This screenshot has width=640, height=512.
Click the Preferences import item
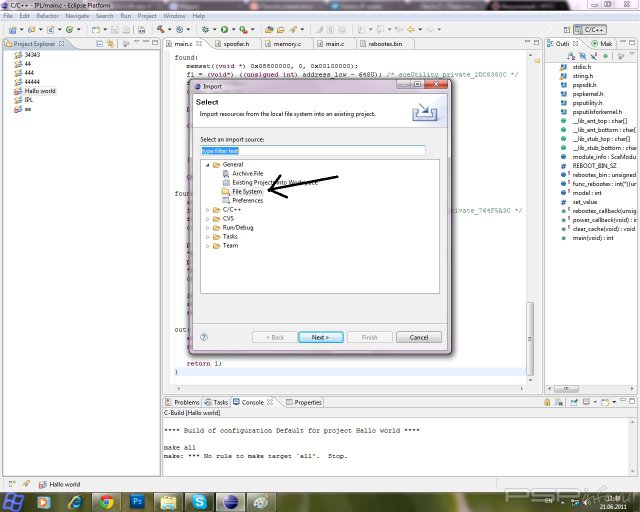247,200
